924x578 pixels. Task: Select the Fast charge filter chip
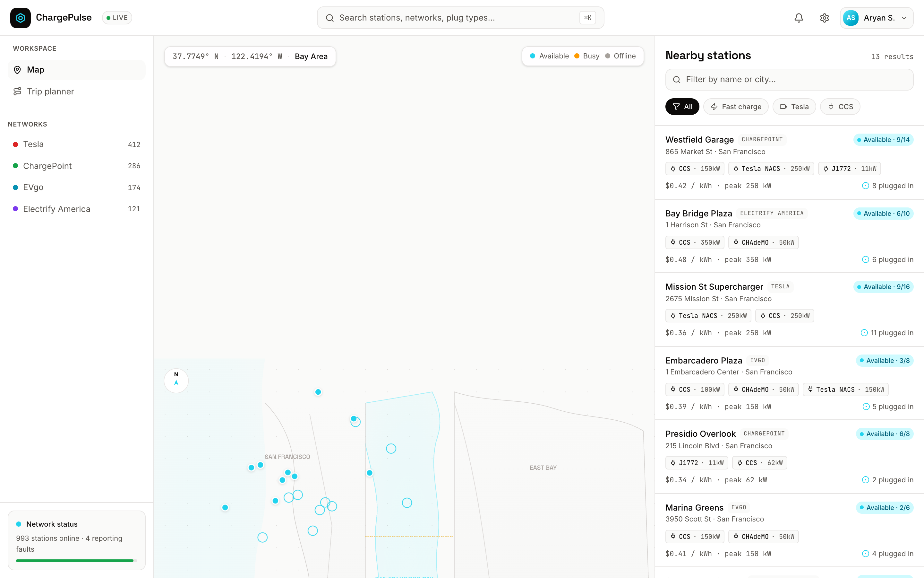point(736,107)
